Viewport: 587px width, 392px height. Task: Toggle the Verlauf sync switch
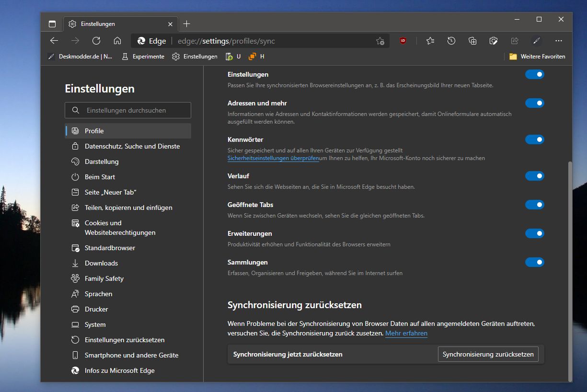(535, 176)
